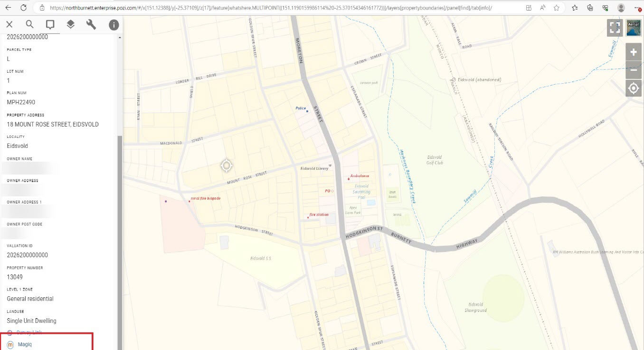
Task: Close the side info panel
Action: 9,25
